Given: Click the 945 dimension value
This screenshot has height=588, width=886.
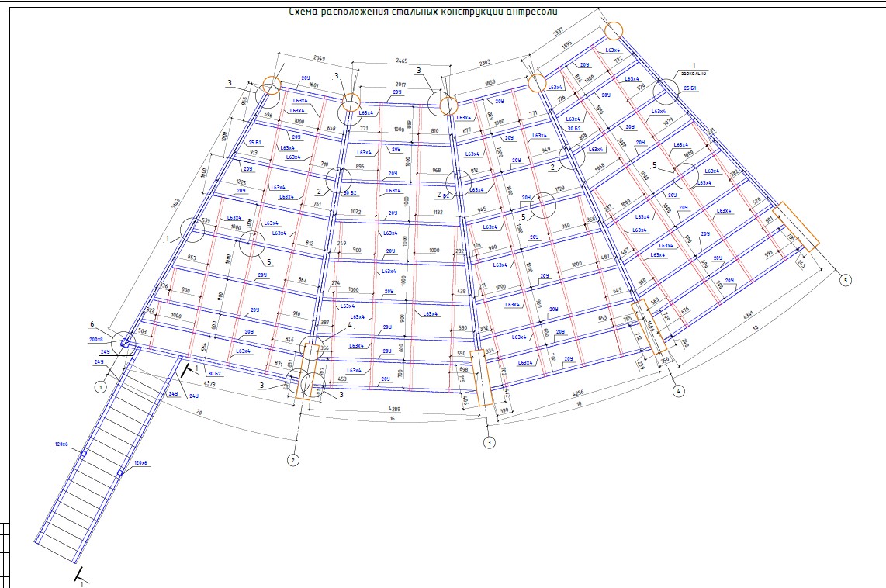Looking at the screenshot, I should click(482, 209).
